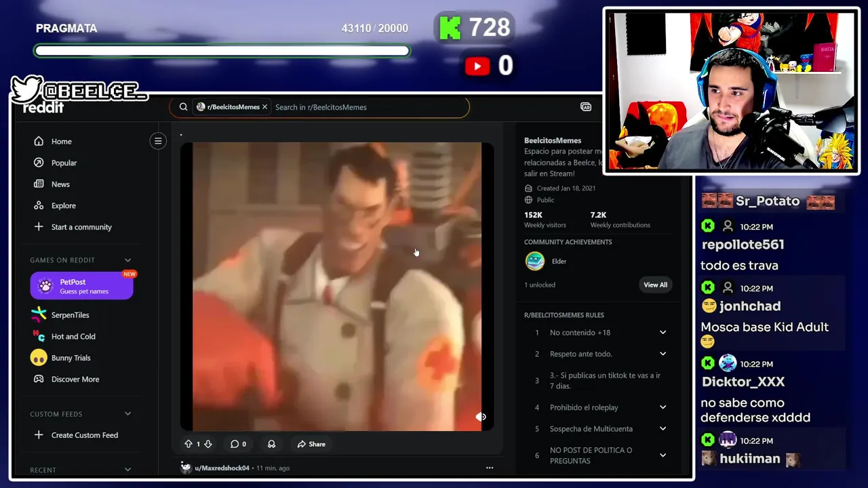
Task: Click the PRAGMATA goal progress bar
Action: [222, 51]
